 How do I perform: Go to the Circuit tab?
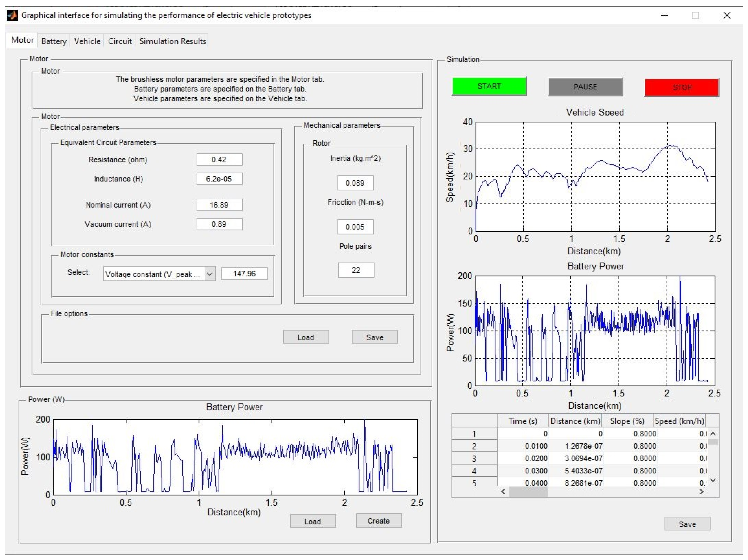(120, 41)
